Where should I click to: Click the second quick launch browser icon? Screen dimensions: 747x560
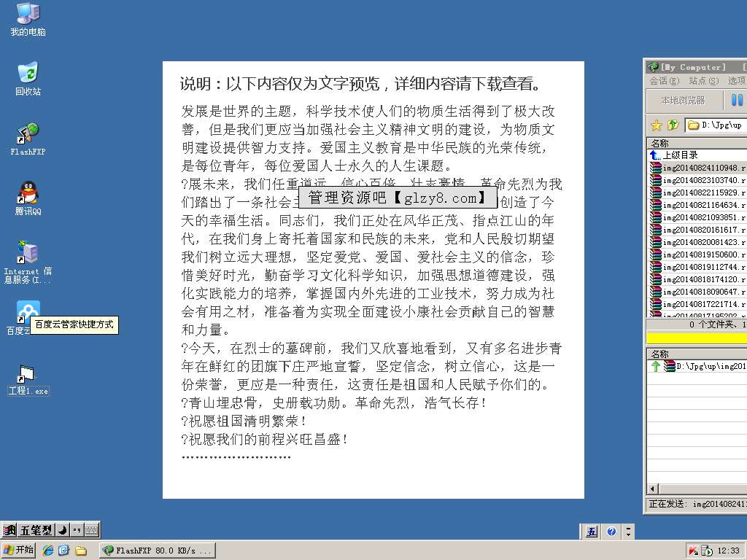point(64,551)
